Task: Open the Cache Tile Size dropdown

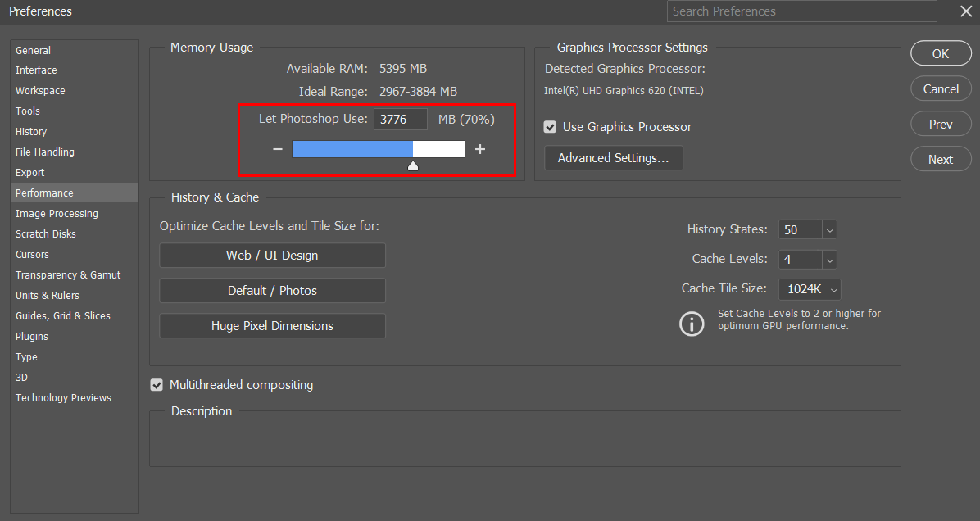Action: (833, 289)
